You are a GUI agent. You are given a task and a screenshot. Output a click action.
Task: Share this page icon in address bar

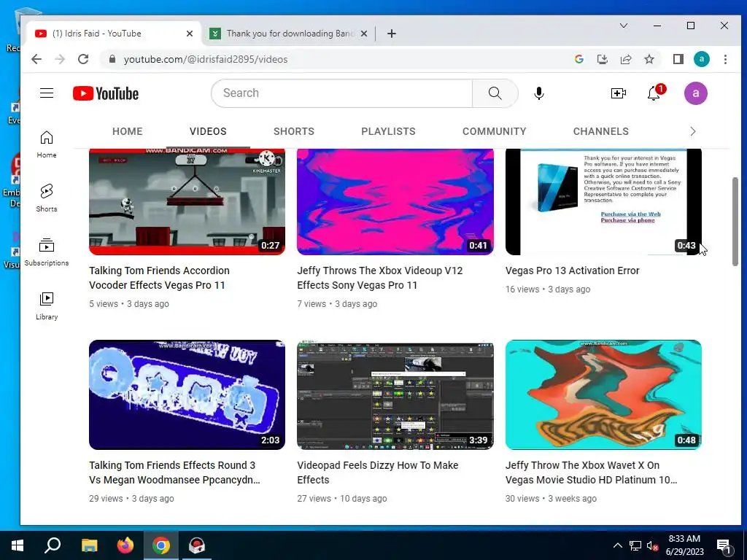[625, 59]
